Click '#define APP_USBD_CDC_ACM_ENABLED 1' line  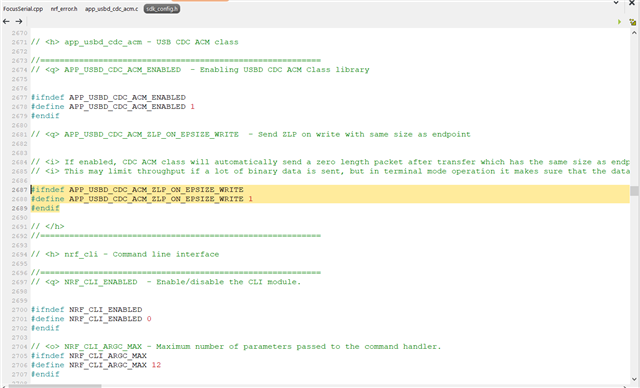(x=113, y=106)
